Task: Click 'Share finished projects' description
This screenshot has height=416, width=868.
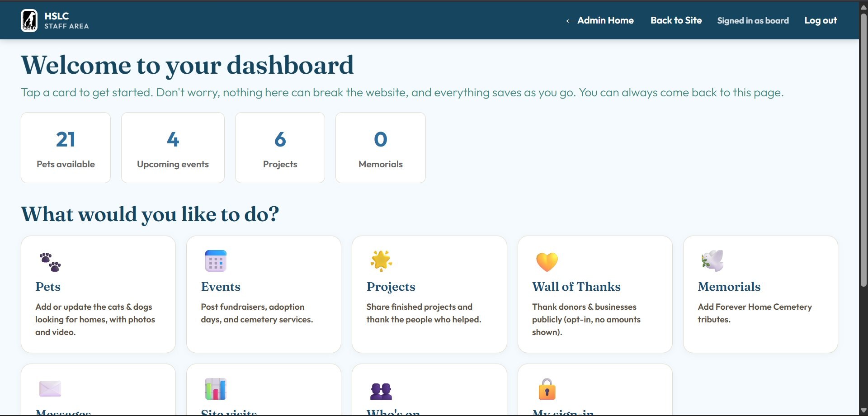Action: [x=424, y=313]
